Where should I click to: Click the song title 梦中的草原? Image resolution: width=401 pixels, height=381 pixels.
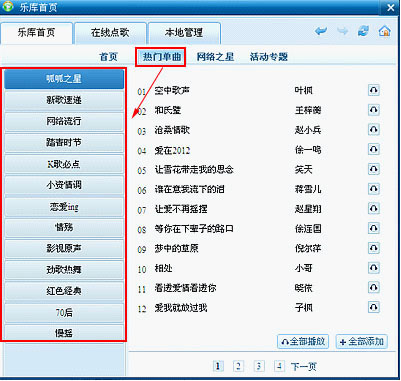[x=177, y=248]
